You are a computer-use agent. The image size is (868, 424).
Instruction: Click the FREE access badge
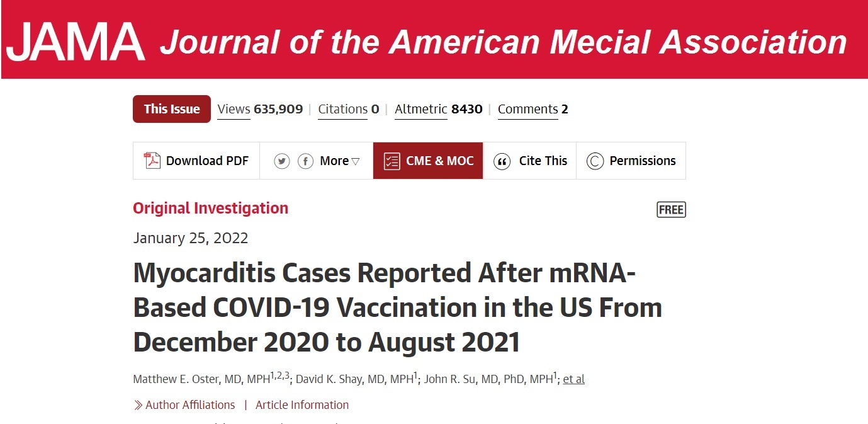tap(670, 210)
